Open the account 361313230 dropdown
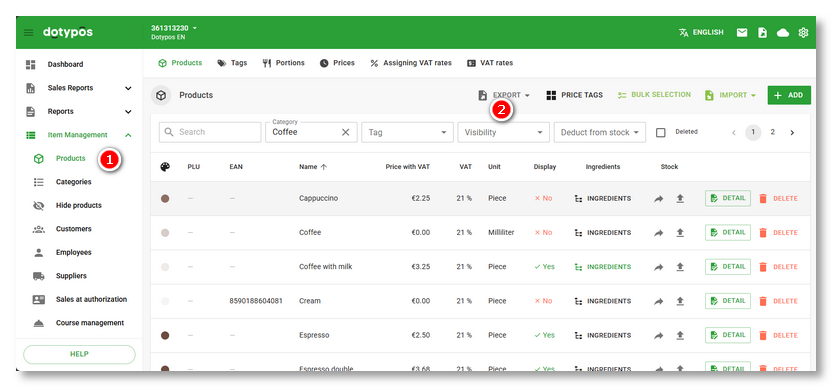The height and width of the screenshot is (387, 832). point(174,28)
